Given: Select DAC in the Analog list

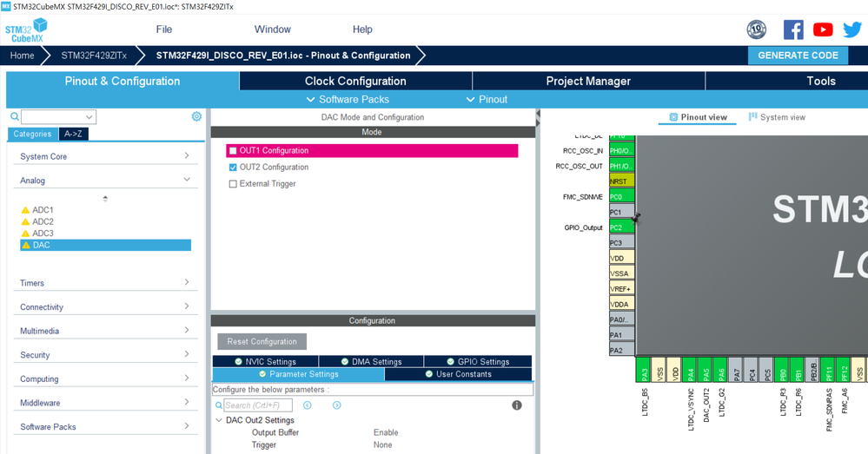Looking at the screenshot, I should pos(106,245).
